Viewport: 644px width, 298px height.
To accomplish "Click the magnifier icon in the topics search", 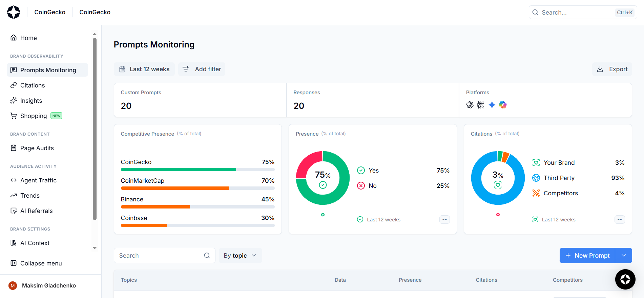I will 207,256.
